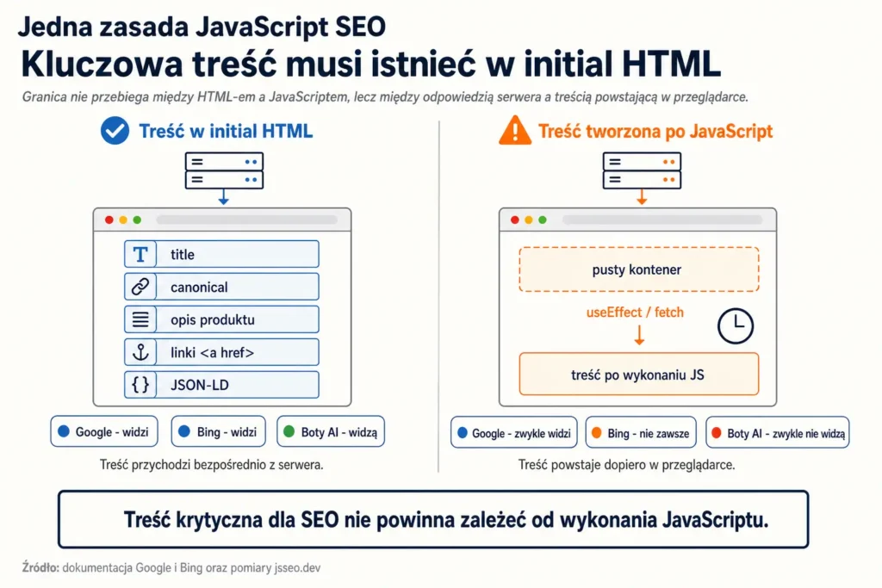This screenshot has height=588, width=882.
Task: Select the 'Bing - nie zawsze' badge
Action: click(x=641, y=433)
